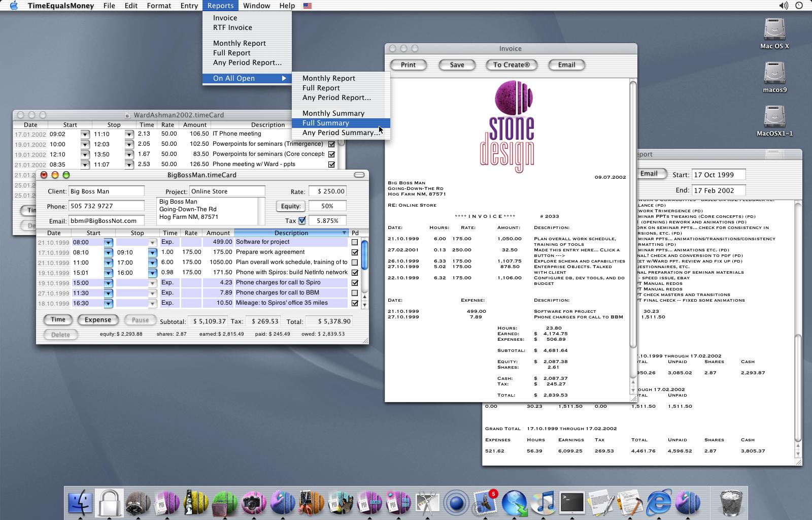
Task: Uncheck Pd for Phone charges for call to Spiro
Action: (355, 283)
